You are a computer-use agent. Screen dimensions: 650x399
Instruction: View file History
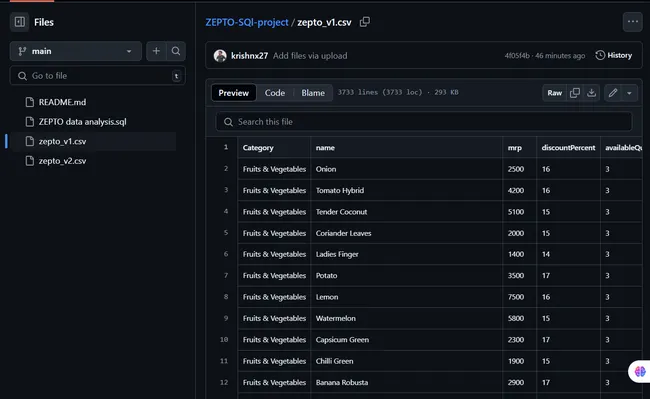click(614, 55)
